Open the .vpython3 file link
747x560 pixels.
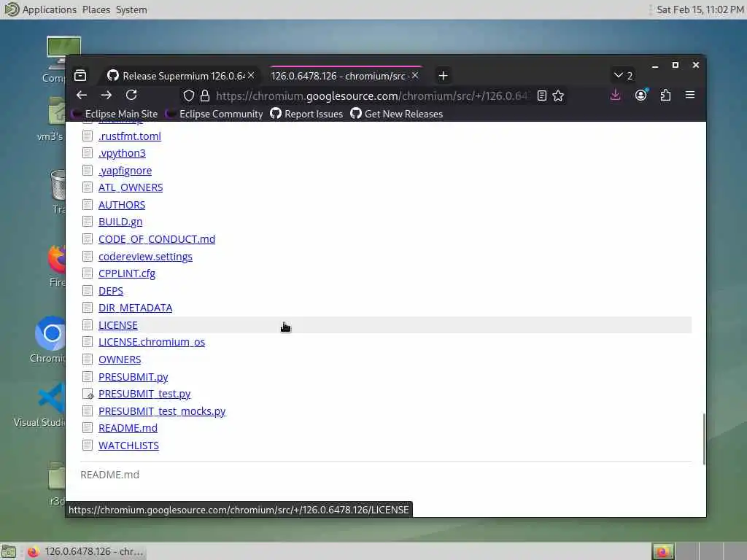click(122, 153)
